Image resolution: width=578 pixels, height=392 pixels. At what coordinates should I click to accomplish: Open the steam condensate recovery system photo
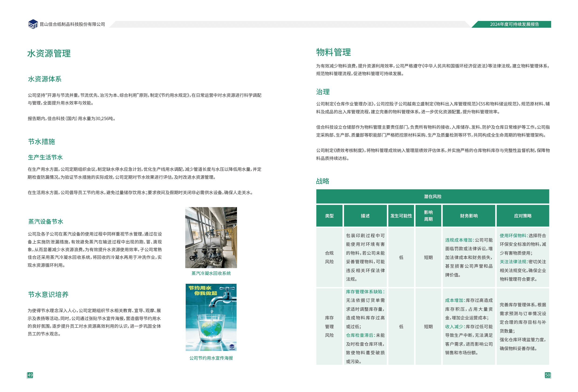click(211, 237)
